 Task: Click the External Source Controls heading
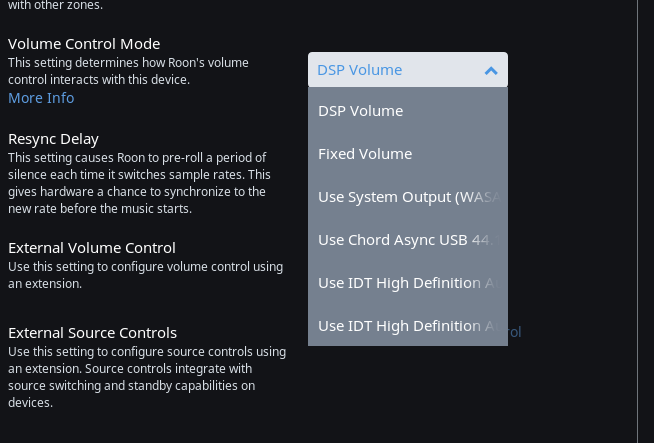92,333
